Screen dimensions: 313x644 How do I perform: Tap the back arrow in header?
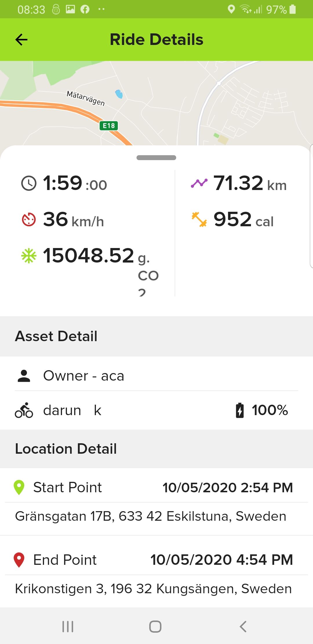tap(21, 40)
